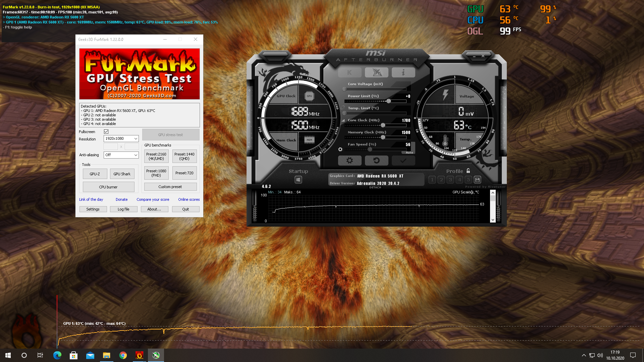Open the Anti-aliasing dropdown set to Off

[x=121, y=155]
